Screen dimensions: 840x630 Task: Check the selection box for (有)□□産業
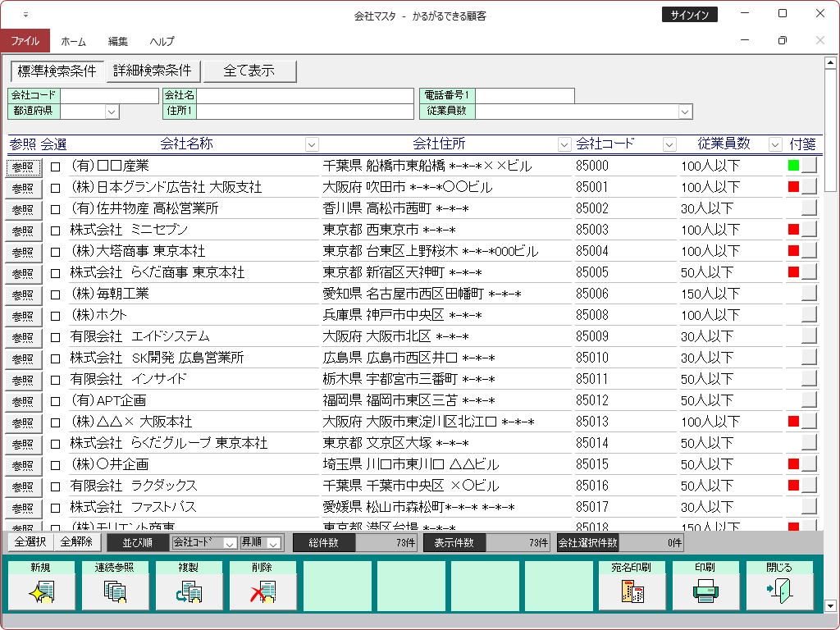[56, 167]
